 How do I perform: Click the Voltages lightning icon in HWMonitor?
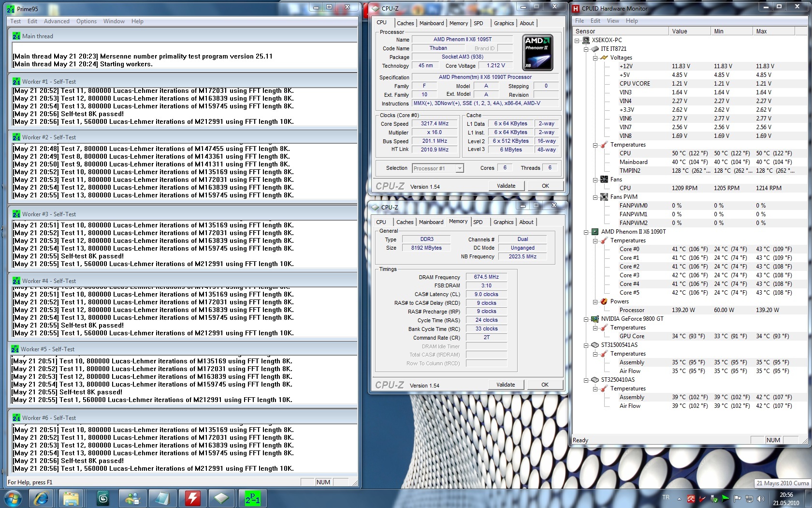pos(604,58)
